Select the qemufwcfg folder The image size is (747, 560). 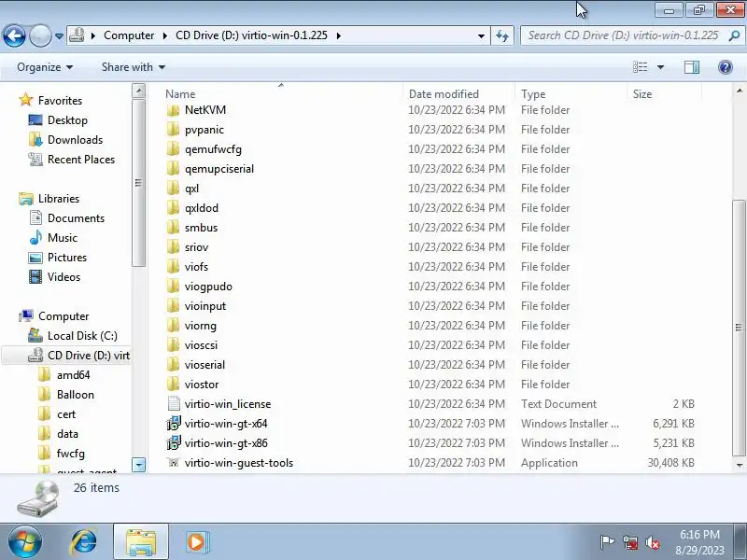tap(213, 149)
